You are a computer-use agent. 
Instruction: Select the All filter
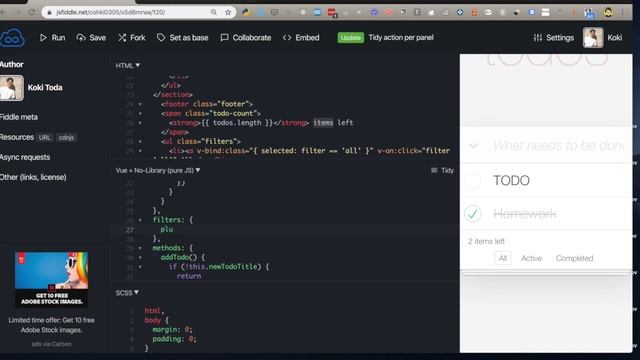pos(502,258)
